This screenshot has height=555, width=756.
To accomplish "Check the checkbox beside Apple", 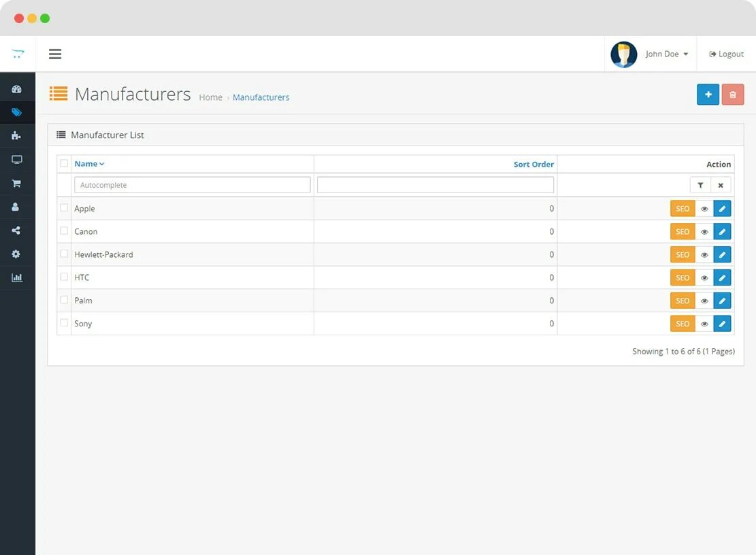I will tap(64, 208).
